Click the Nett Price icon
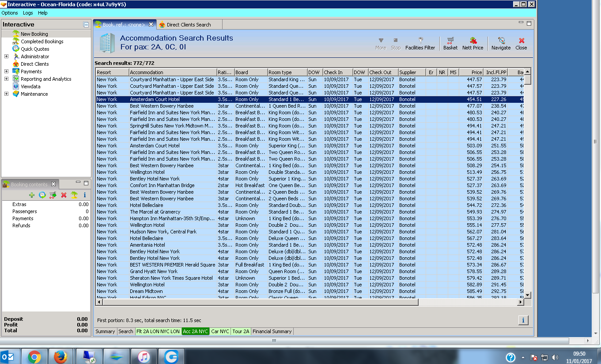 pos(472,43)
